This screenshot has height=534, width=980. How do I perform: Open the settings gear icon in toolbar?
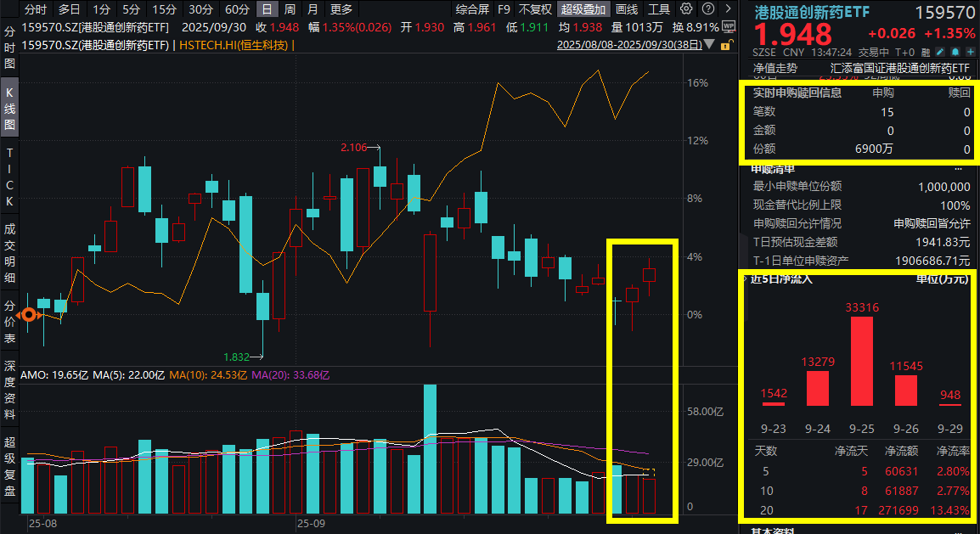click(686, 8)
